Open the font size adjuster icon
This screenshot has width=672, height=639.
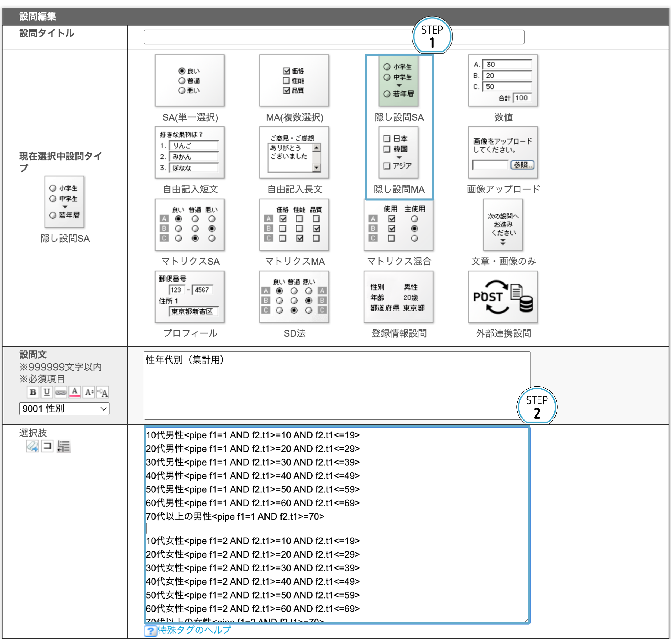click(x=89, y=392)
